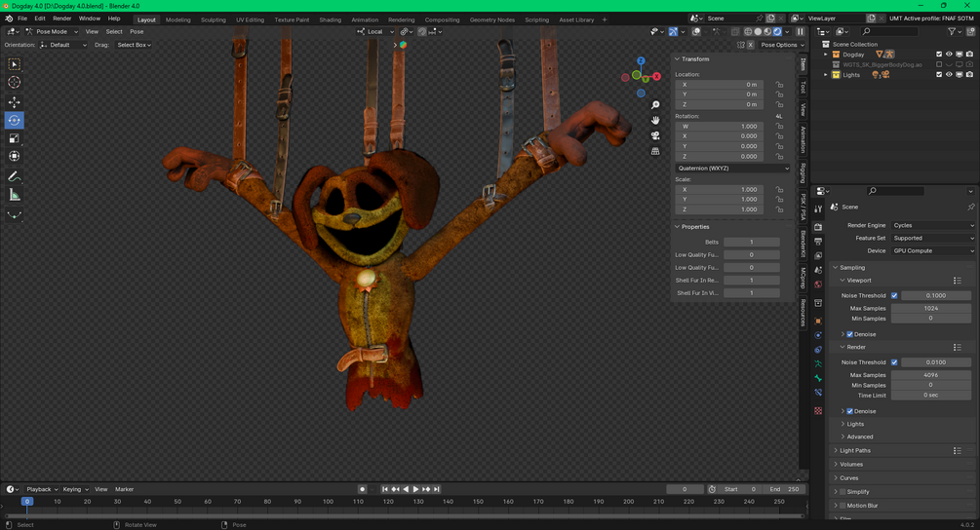Toggle Viewport Denoise checkbox
This screenshot has height=530, width=980.
850,334
